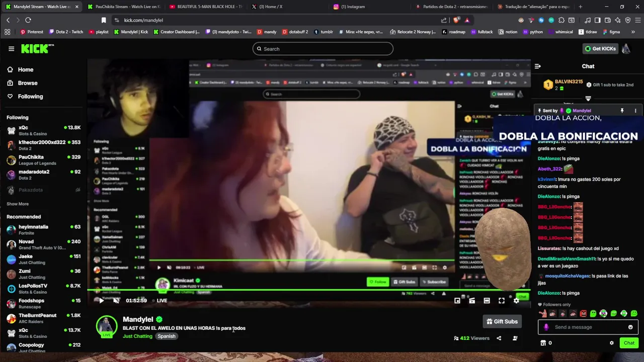Open Brave Wallet icon
The width and height of the screenshot is (644, 362).
[608, 20]
